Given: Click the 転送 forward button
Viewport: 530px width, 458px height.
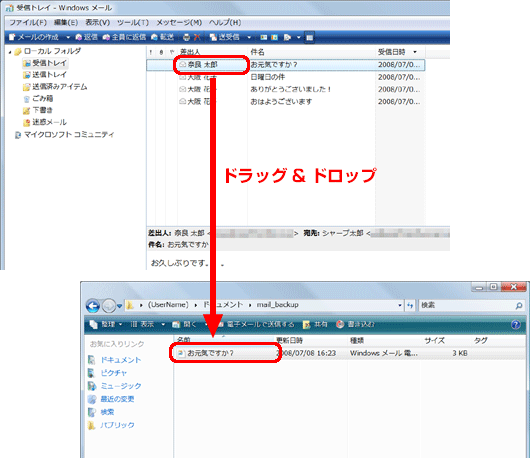Looking at the screenshot, I should (163, 37).
